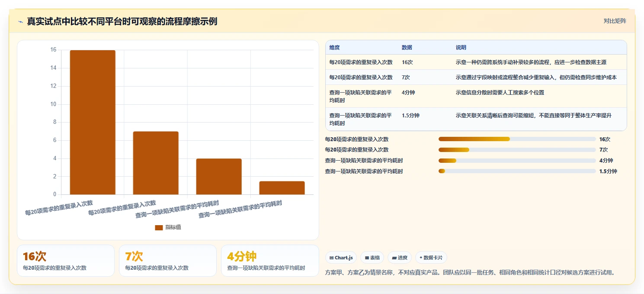
Task: Click the y-axis tick label 2
Action: (x=55, y=176)
